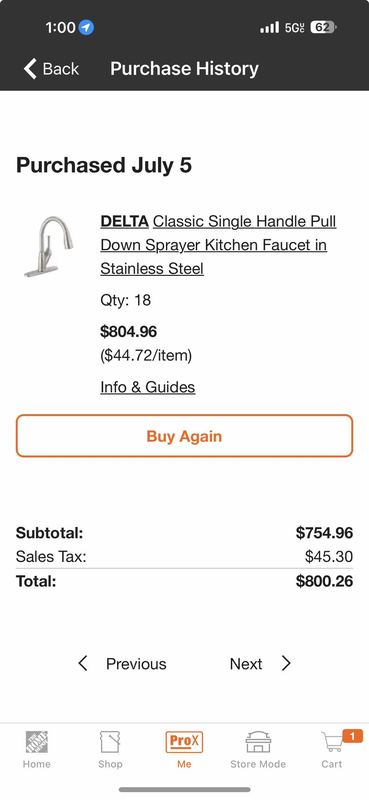Screen dimensions: 369x800
Task: Tap the Previous text label
Action: click(136, 664)
